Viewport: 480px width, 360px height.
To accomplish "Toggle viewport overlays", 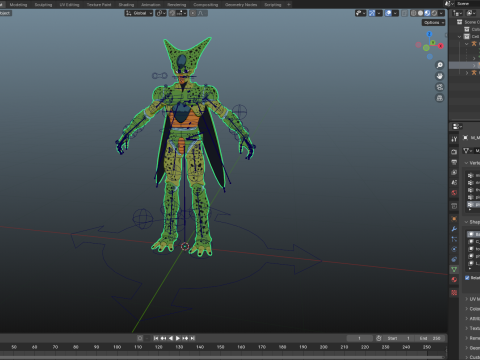I will click(x=388, y=13).
